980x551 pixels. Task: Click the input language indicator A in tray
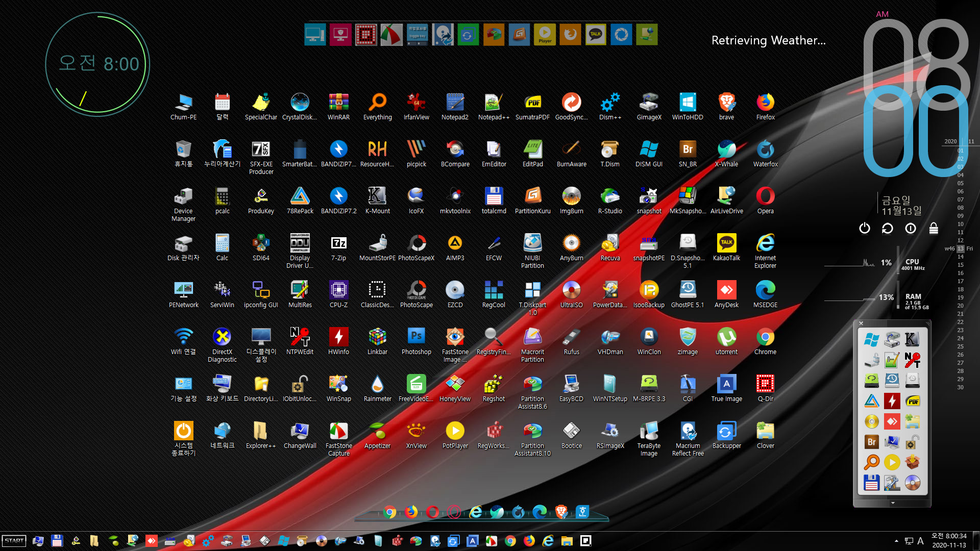[x=920, y=541]
